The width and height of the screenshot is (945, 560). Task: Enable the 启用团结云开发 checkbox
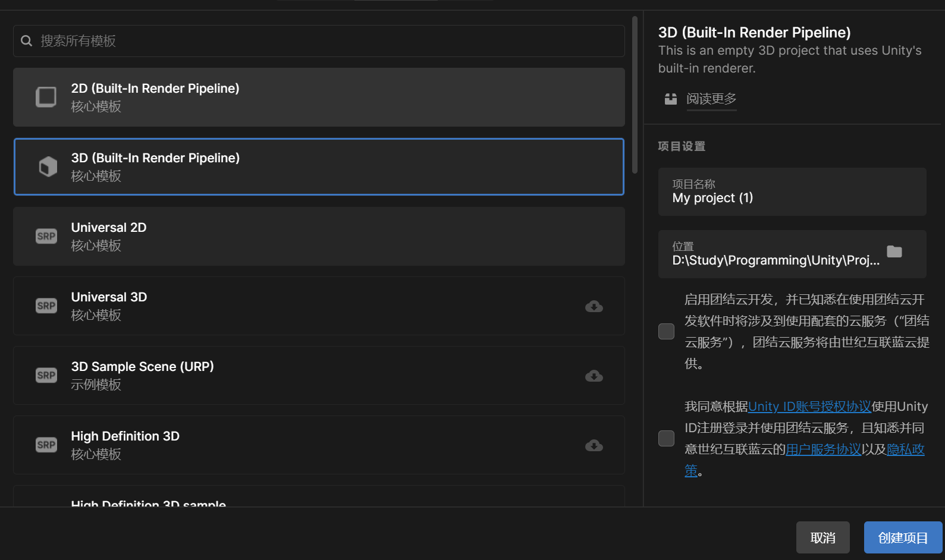pos(666,331)
